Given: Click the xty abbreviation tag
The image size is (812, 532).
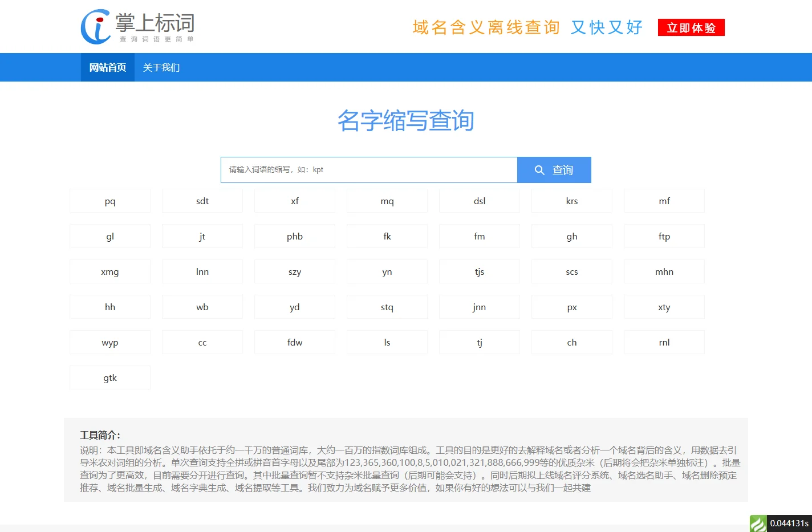Looking at the screenshot, I should [x=664, y=307].
